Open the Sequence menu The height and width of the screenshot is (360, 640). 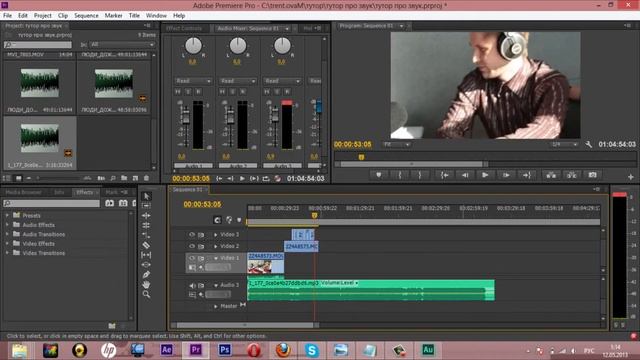[86, 16]
